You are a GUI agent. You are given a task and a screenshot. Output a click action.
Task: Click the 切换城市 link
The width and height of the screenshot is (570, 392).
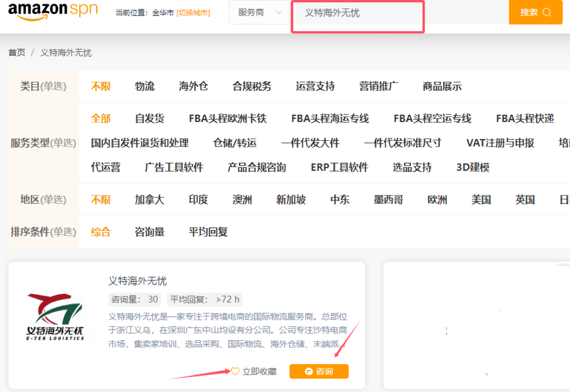click(x=193, y=13)
